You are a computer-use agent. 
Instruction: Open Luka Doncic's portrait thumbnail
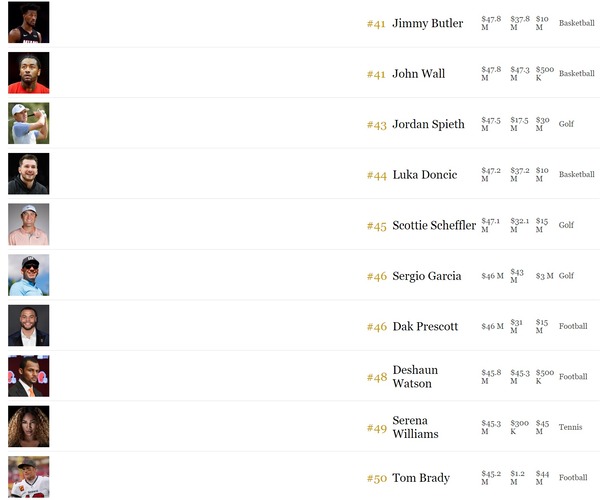point(29,174)
